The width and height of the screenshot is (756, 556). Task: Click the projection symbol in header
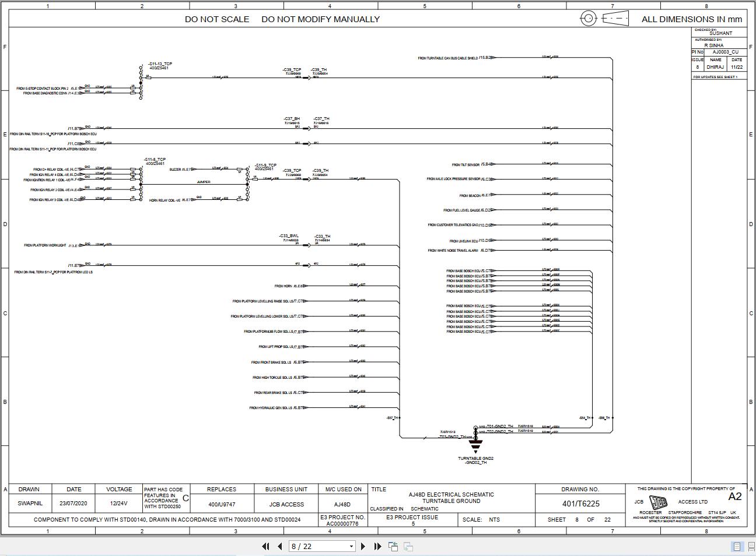(604, 19)
